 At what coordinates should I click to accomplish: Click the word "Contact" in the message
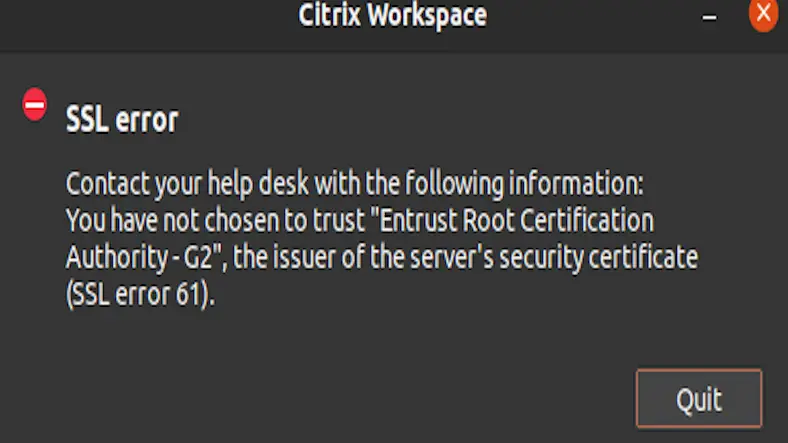pos(110,184)
